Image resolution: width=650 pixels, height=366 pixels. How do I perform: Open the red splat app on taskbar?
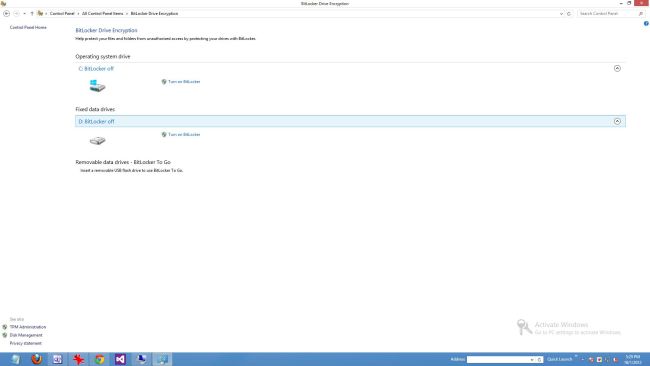(x=78, y=359)
